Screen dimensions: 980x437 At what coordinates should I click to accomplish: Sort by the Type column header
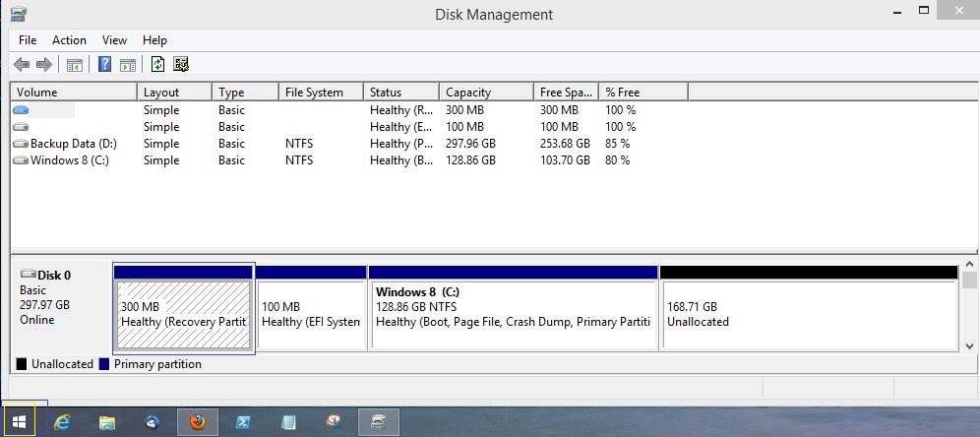point(246,92)
